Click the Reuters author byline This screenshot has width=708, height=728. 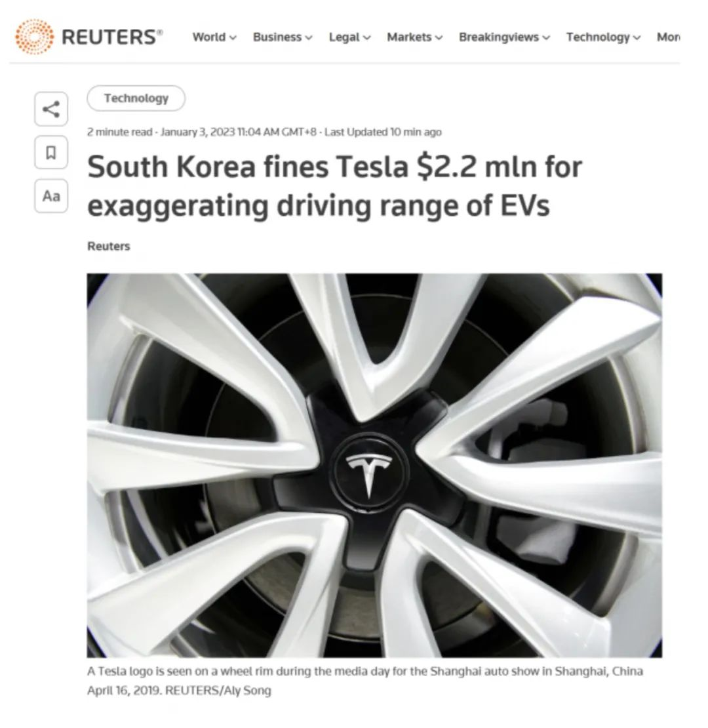coord(109,246)
